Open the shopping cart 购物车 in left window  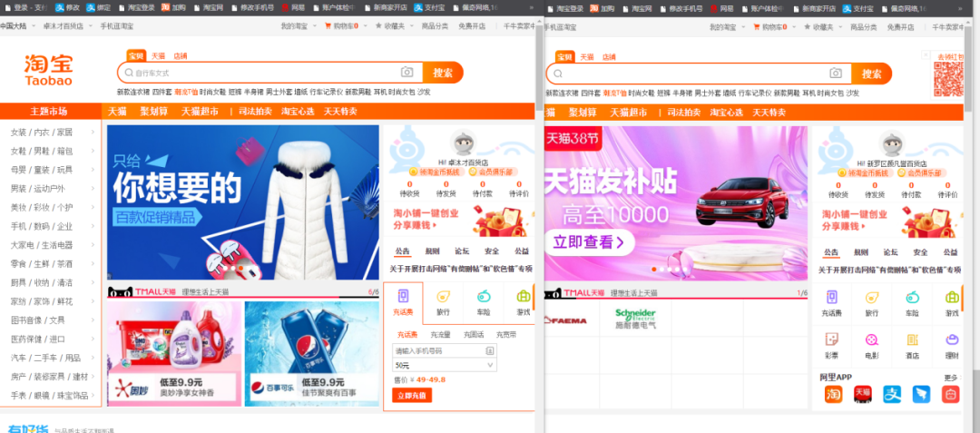[x=341, y=27]
